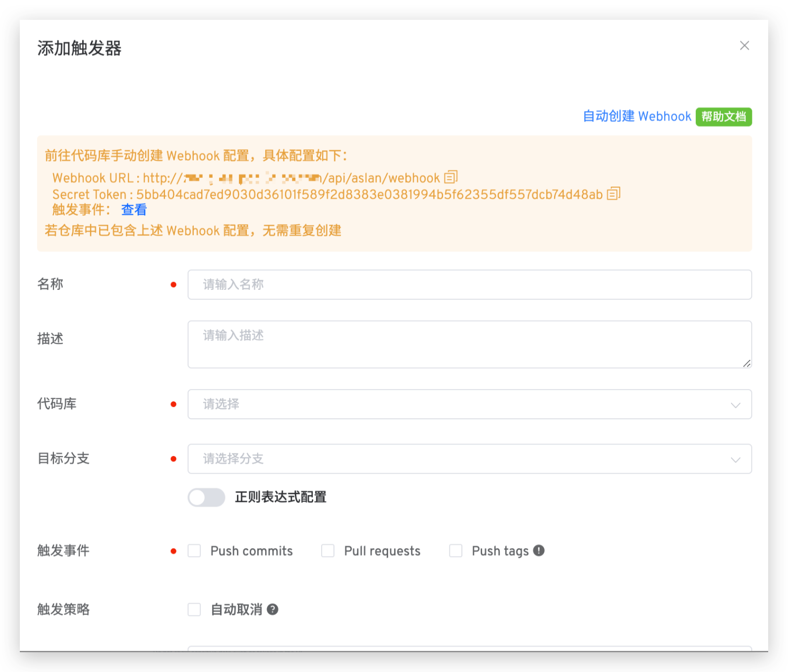The height and width of the screenshot is (672, 788).
Task: Copy the Webhook URL using copy icon
Action: tap(450, 177)
